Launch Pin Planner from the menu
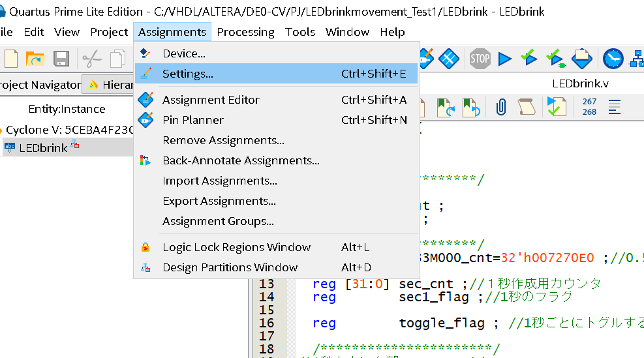This screenshot has width=644, height=358. click(276, 120)
